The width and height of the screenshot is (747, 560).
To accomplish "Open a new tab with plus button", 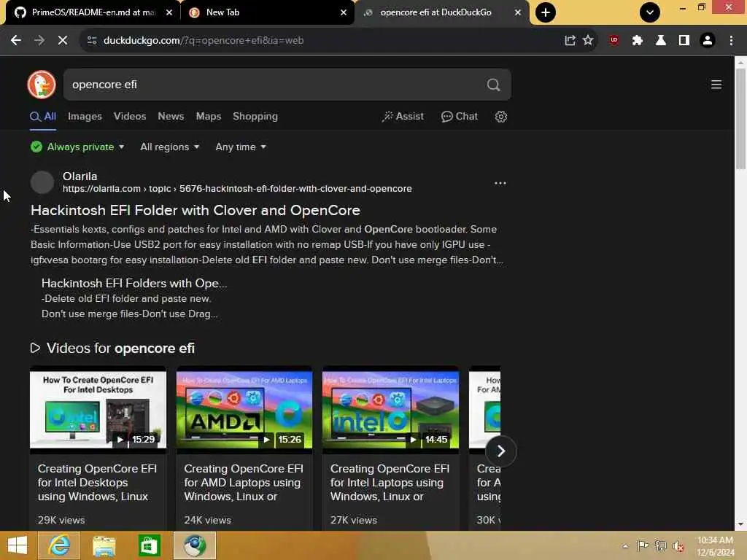I will pyautogui.click(x=546, y=12).
